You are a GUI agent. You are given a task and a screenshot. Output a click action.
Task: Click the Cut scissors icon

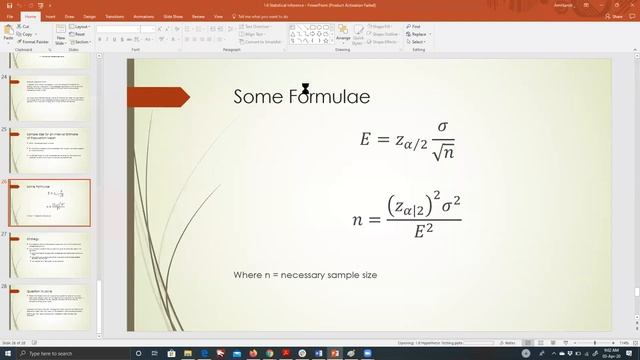[x=19, y=26]
